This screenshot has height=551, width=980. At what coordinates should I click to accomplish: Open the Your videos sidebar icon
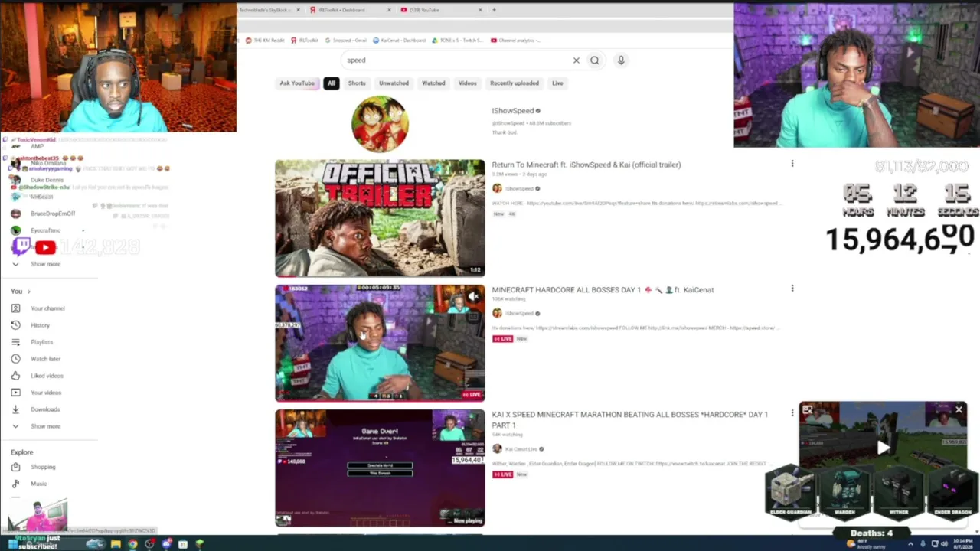pyautogui.click(x=15, y=393)
